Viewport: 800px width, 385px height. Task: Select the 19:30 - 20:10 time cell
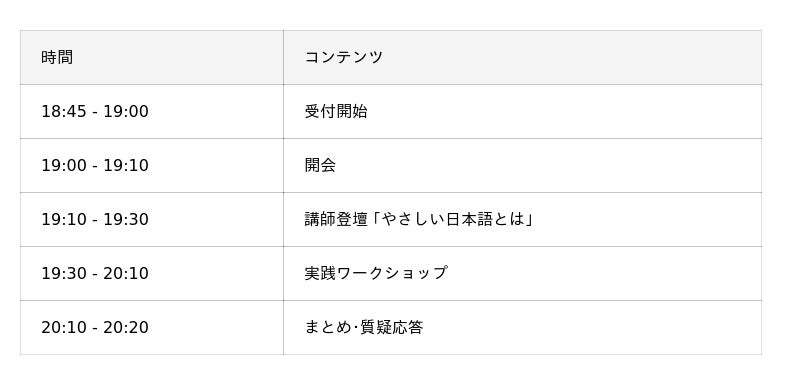click(152, 274)
